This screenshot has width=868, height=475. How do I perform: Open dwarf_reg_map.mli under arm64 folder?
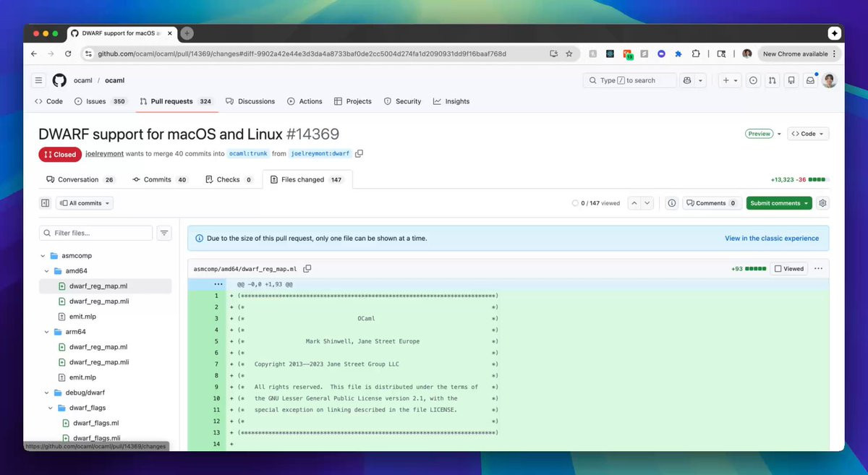coord(98,362)
